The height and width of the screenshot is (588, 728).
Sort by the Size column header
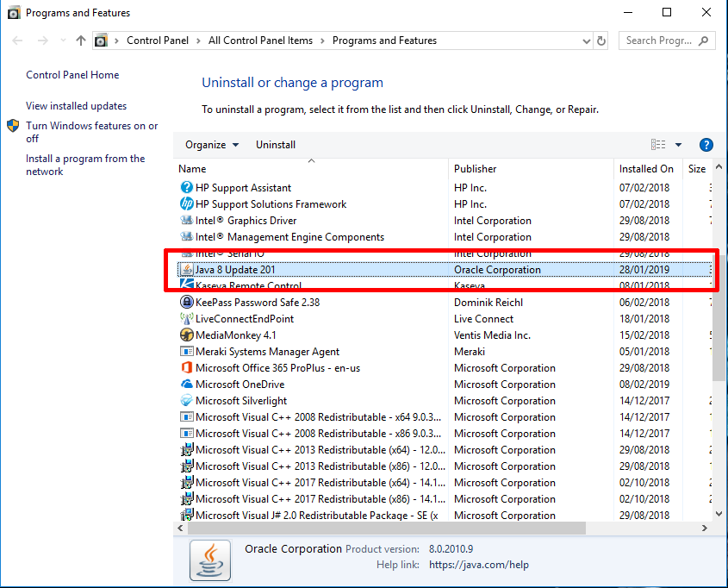point(697,169)
